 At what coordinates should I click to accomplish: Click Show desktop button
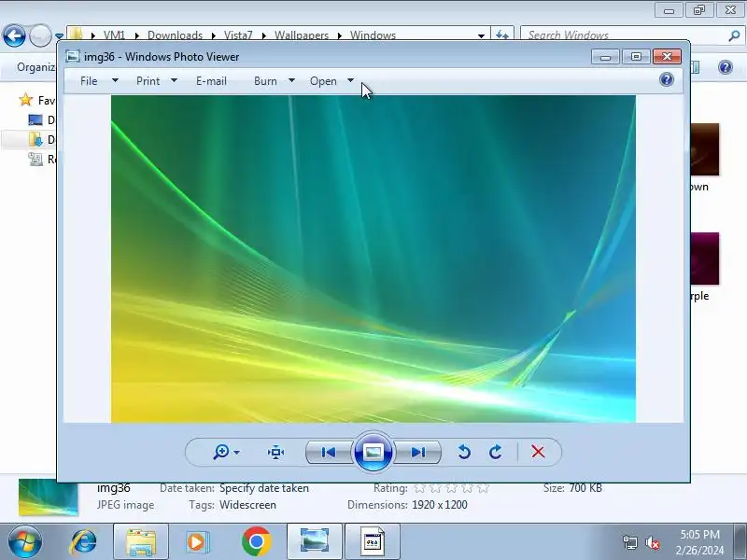tap(740, 541)
